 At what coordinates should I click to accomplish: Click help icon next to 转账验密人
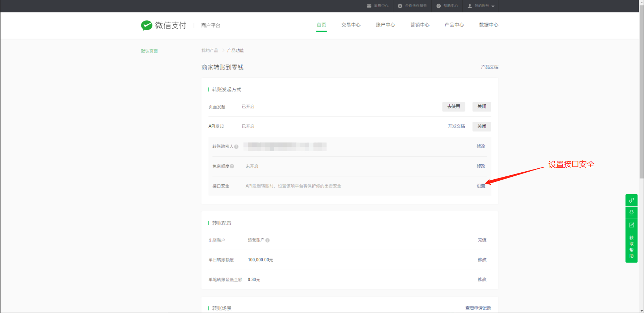[x=237, y=146]
